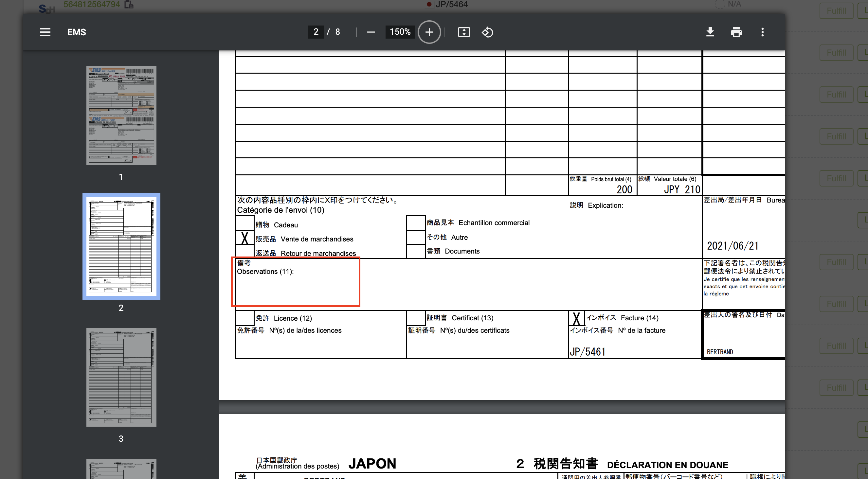Click the EMS document title
Screen dimensions: 868x479
coord(77,32)
